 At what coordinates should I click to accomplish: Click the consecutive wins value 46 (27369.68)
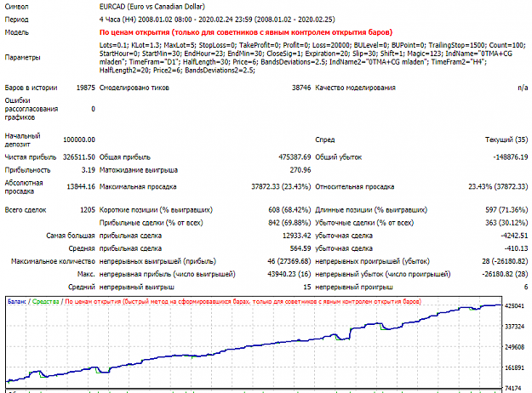click(289, 261)
